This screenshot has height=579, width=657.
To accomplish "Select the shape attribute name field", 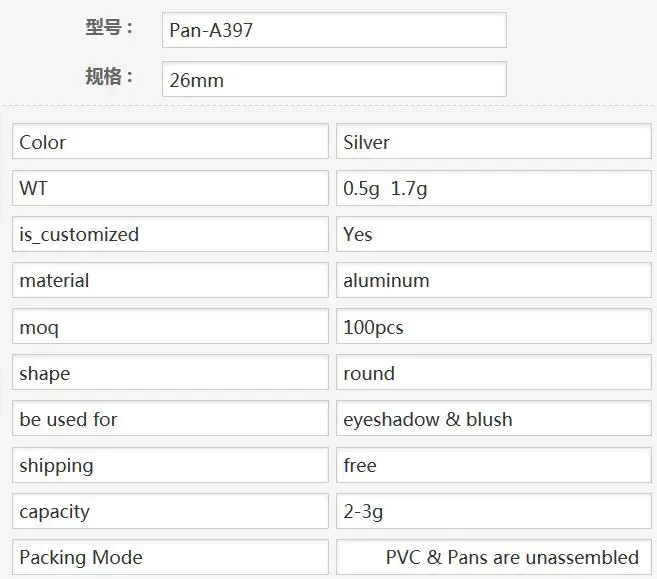I will [170, 373].
